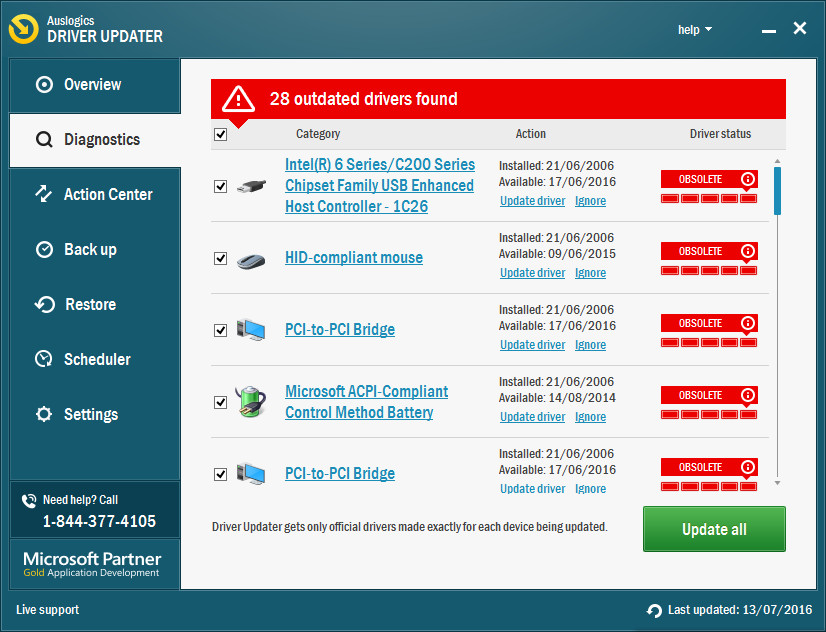Click the Scheduler clock icon

click(44, 359)
